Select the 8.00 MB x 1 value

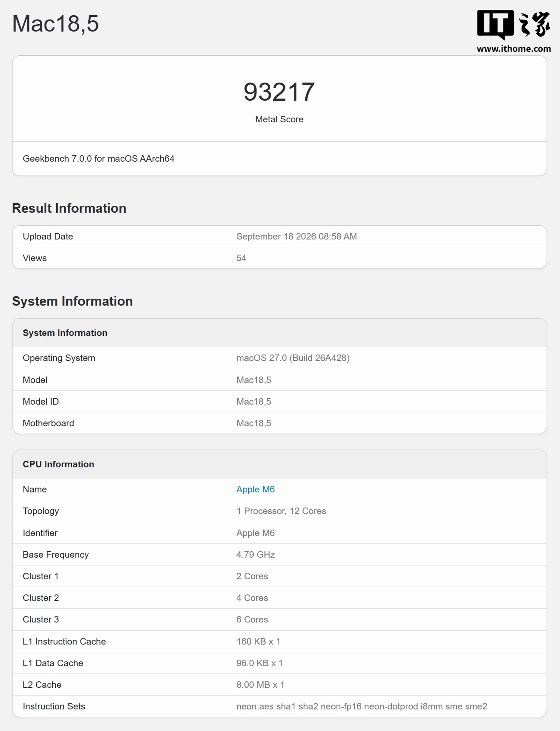(x=260, y=685)
